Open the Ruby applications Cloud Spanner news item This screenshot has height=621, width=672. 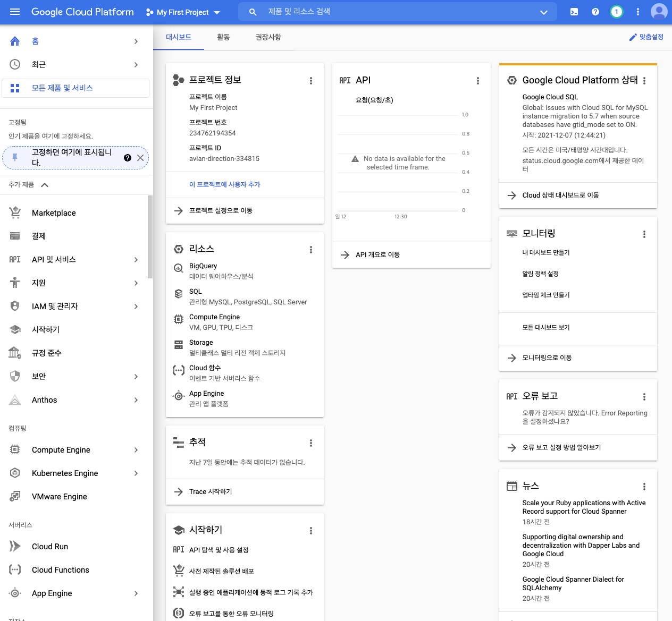click(584, 507)
